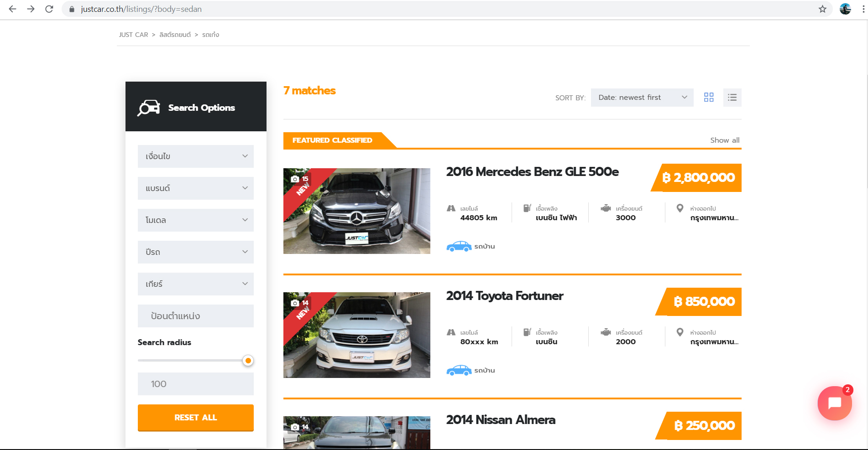This screenshot has width=868, height=450.
Task: Click the Search Options car magnifier icon
Action: click(149, 108)
